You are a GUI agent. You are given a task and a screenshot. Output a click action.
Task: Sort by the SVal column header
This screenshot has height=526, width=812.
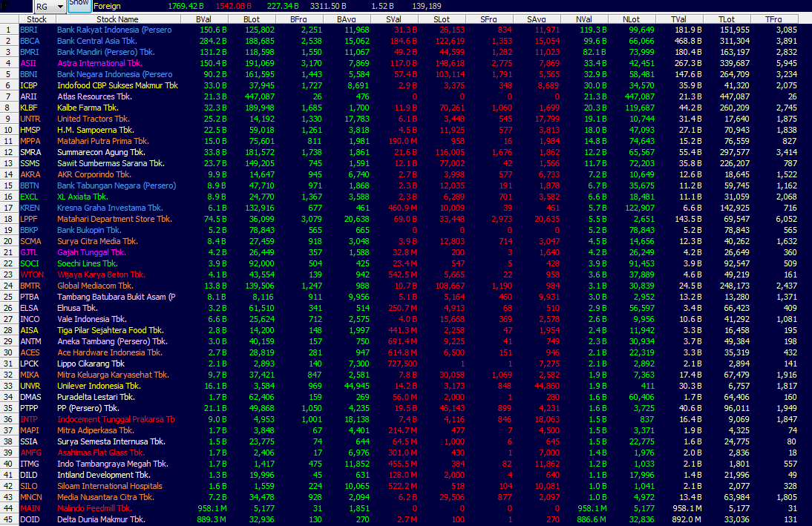click(393, 19)
